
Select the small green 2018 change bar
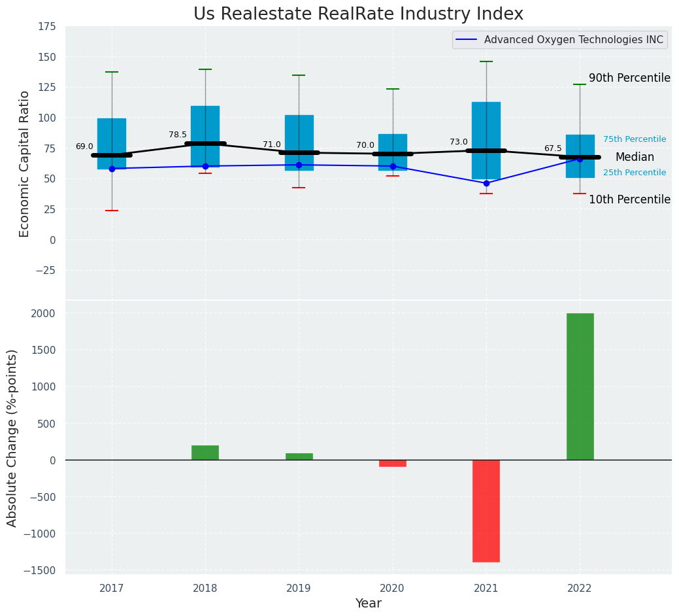[205, 453]
